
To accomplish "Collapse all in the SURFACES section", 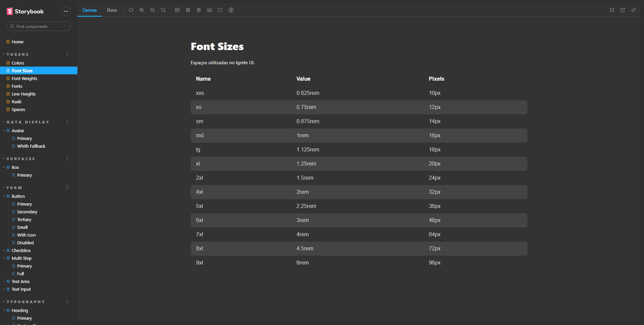I will click(x=67, y=159).
